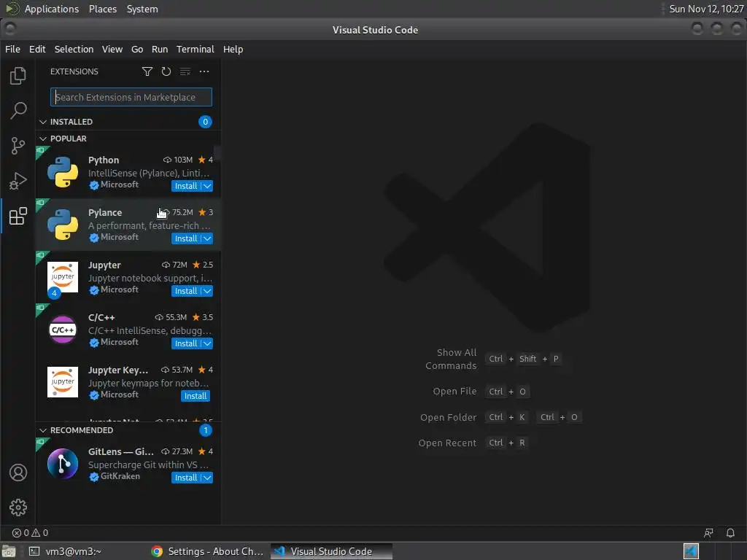This screenshot has width=747, height=560.
Task: Focus the Search Extensions in Marketplace field
Action: tap(131, 97)
